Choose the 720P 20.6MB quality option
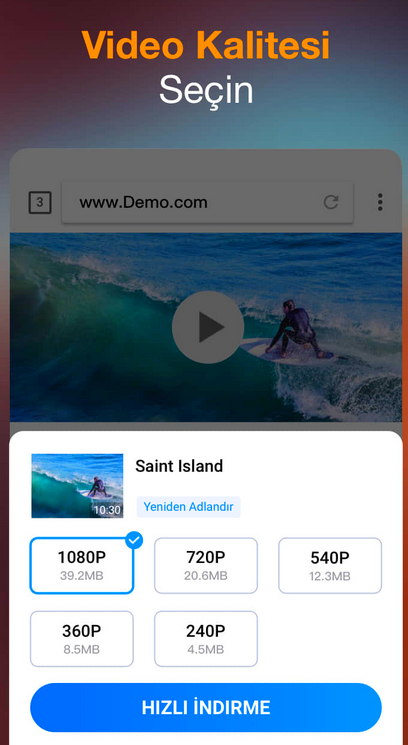 pos(206,565)
